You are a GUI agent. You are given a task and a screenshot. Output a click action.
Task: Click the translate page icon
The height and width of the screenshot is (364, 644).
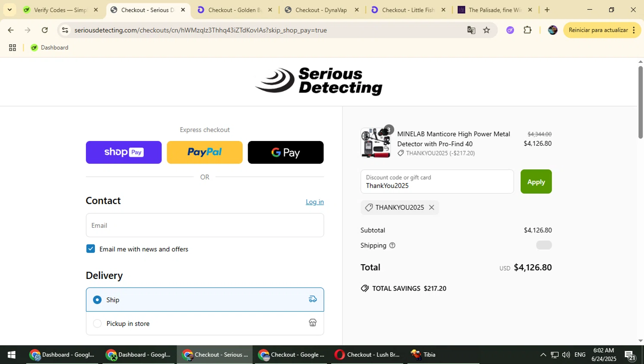[471, 30]
